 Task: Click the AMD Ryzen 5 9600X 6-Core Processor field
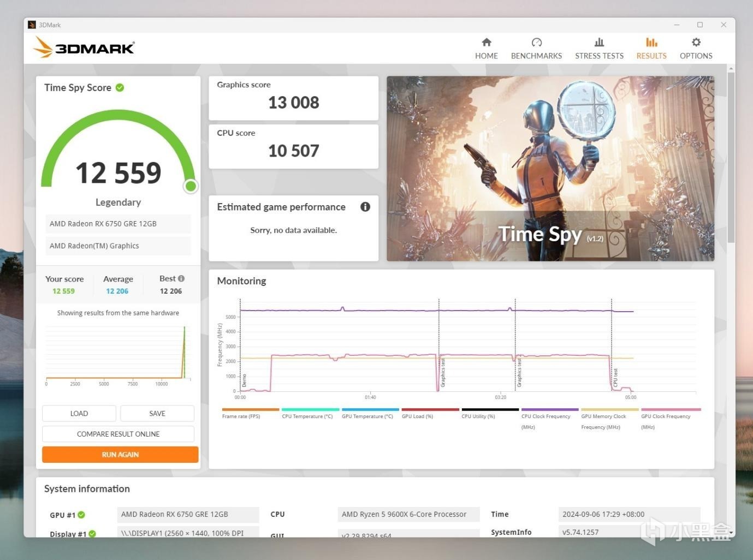[x=408, y=514]
